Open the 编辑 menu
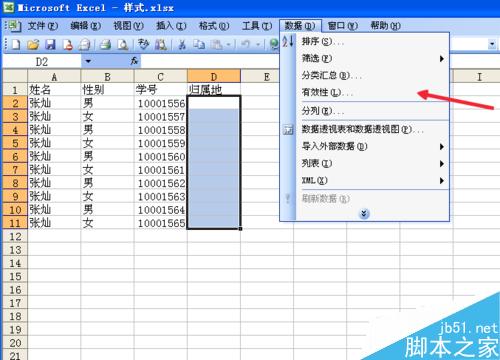Image resolution: width=500 pixels, height=360 pixels. [x=86, y=26]
